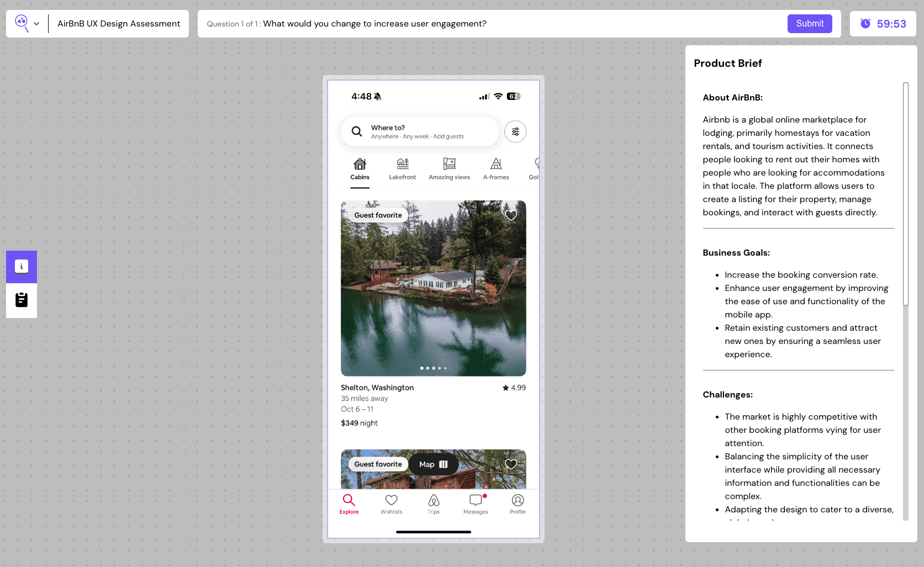Choose the Amazing views category
Viewport: 924px width, 567px height.
coord(450,169)
